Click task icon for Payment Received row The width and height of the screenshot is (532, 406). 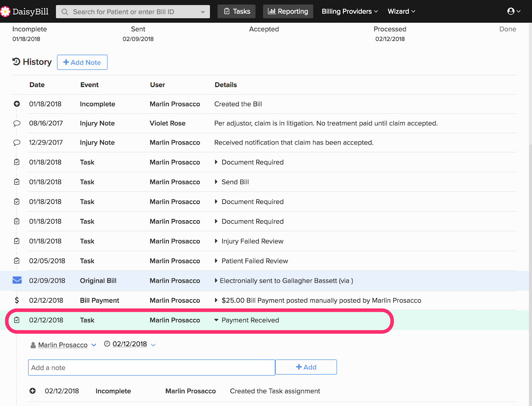point(17,320)
